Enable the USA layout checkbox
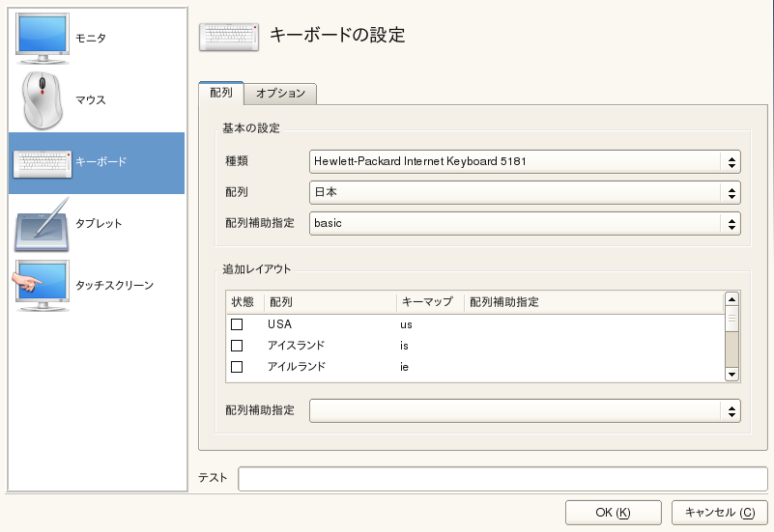The width and height of the screenshot is (774, 532). [237, 324]
